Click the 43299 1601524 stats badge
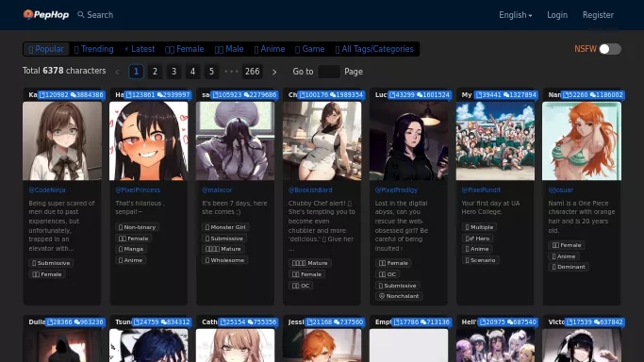 pos(420,95)
